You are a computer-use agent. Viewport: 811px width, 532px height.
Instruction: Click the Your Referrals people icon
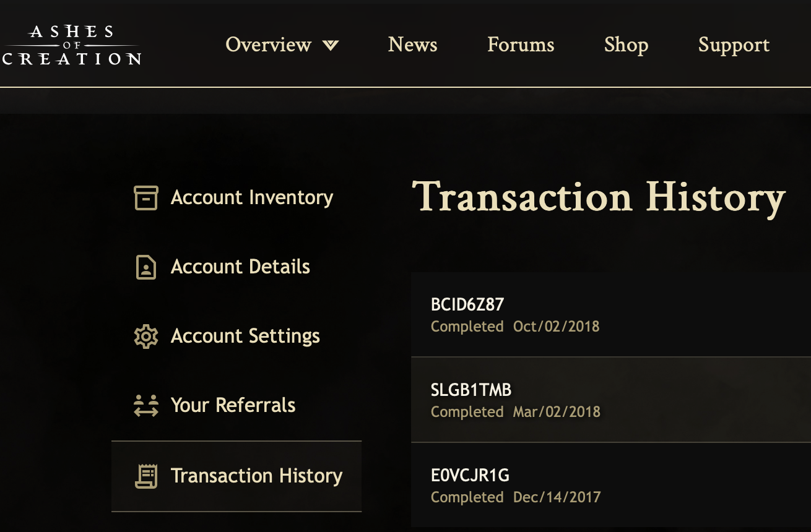(x=146, y=406)
